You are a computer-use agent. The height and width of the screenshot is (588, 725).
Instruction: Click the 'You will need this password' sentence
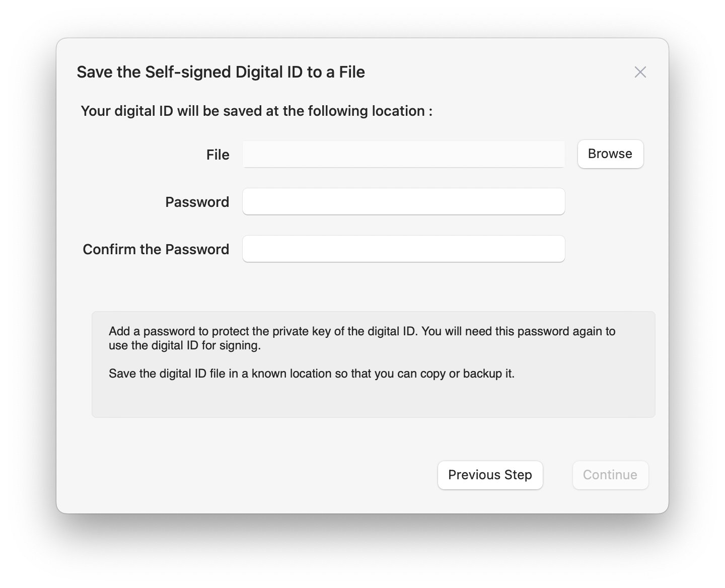[518, 331]
